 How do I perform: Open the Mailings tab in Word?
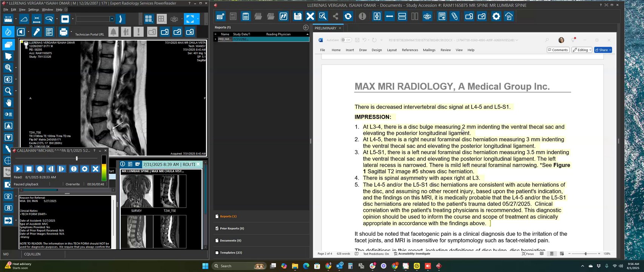pos(429,50)
